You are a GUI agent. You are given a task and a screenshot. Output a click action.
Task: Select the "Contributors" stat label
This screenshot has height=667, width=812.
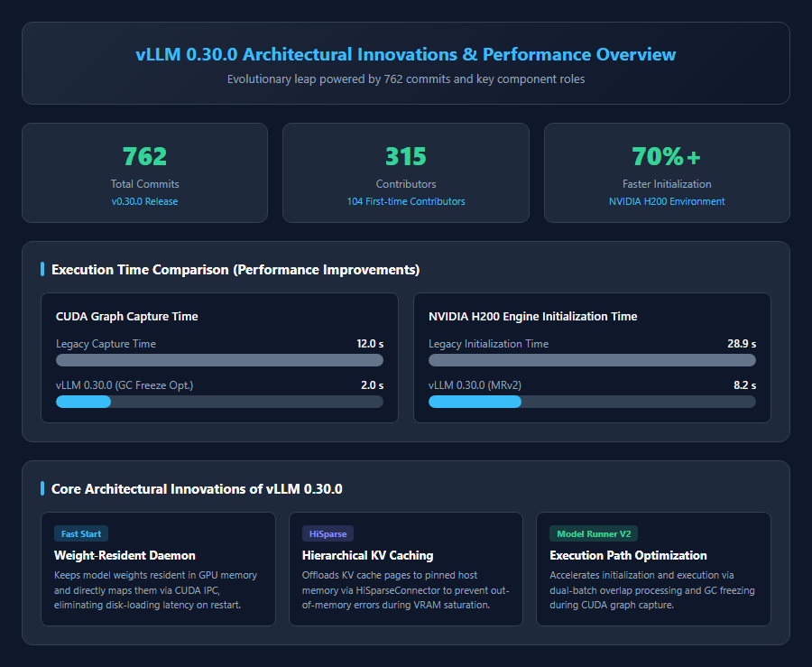[x=406, y=184]
